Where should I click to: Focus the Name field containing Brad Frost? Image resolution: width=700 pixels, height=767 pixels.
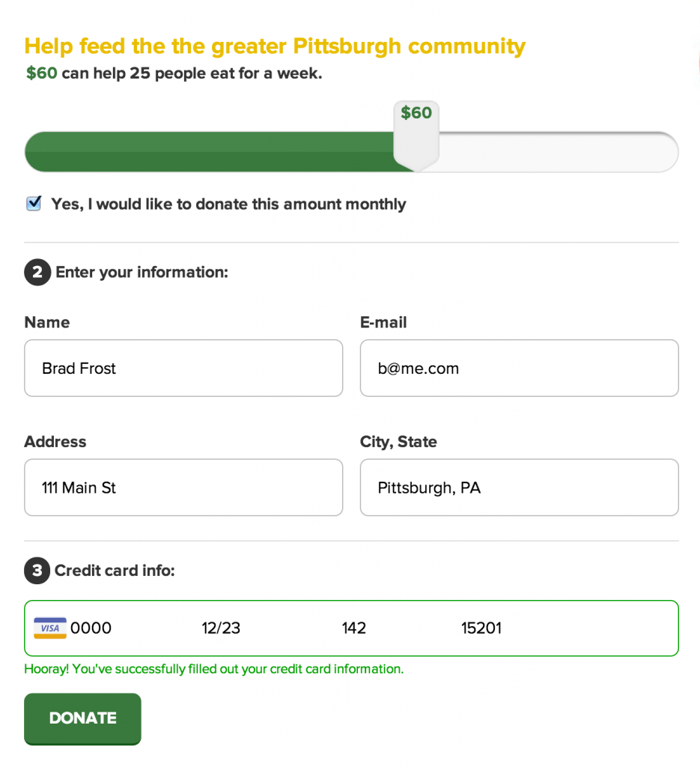183,368
